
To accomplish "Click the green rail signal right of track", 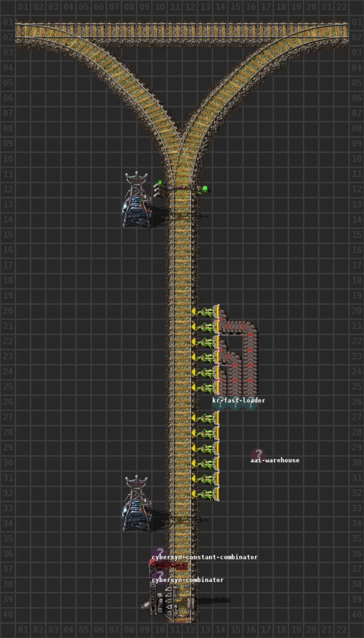I will point(203,189).
